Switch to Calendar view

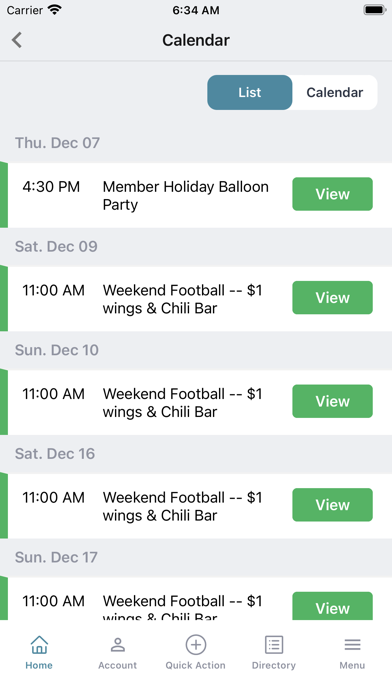[x=335, y=92]
